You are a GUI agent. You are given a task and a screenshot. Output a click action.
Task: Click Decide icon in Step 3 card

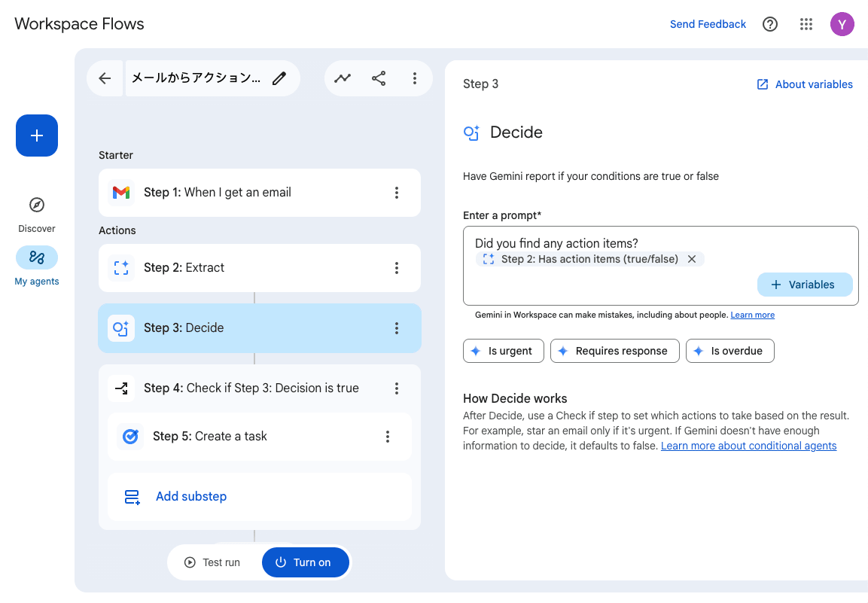point(121,328)
